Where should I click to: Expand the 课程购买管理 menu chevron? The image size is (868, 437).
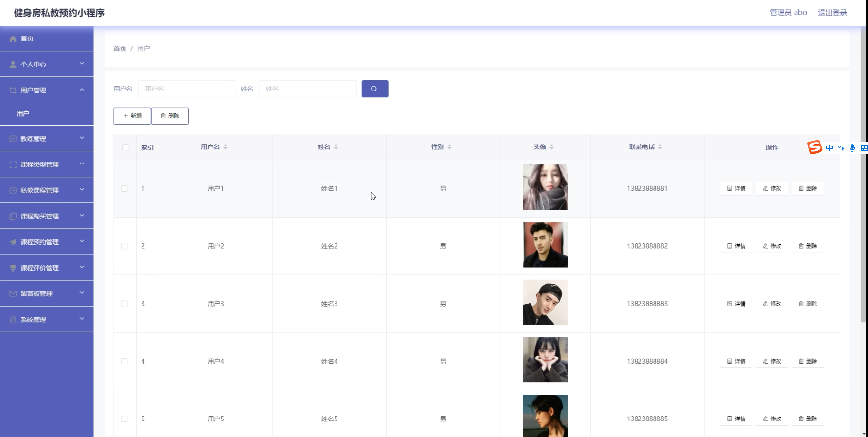click(x=82, y=216)
